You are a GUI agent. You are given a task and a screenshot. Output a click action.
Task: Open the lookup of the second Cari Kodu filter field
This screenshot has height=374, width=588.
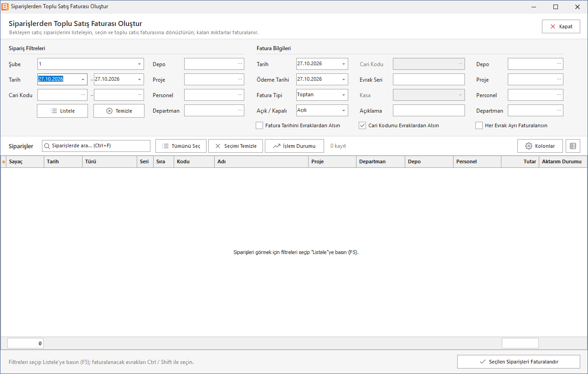click(x=139, y=95)
